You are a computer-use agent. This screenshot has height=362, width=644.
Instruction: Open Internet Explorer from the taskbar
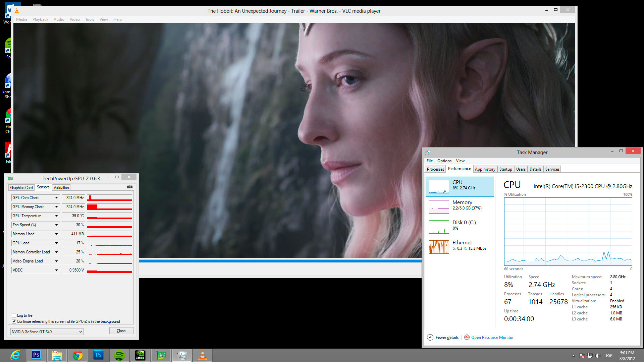coord(15,355)
